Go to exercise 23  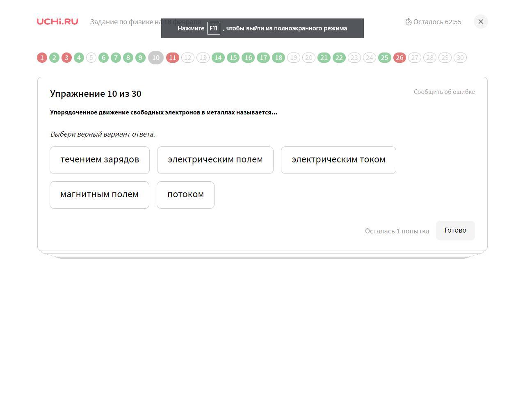pyautogui.click(x=354, y=58)
